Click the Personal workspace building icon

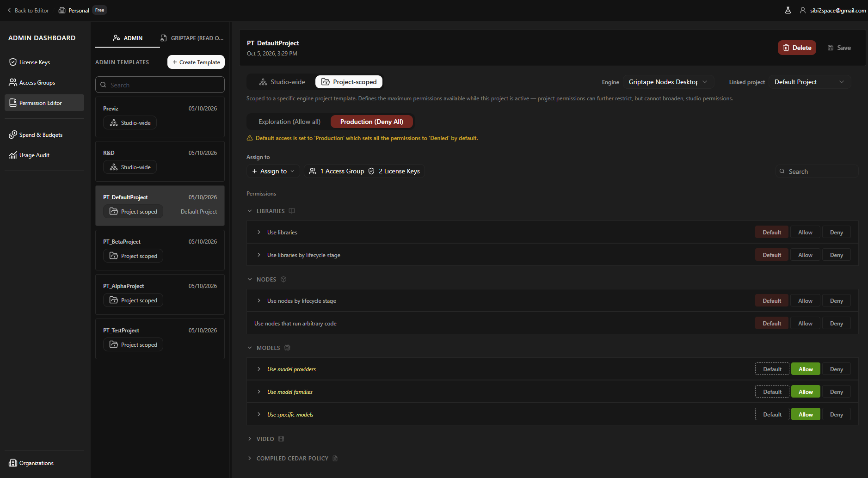click(x=62, y=10)
